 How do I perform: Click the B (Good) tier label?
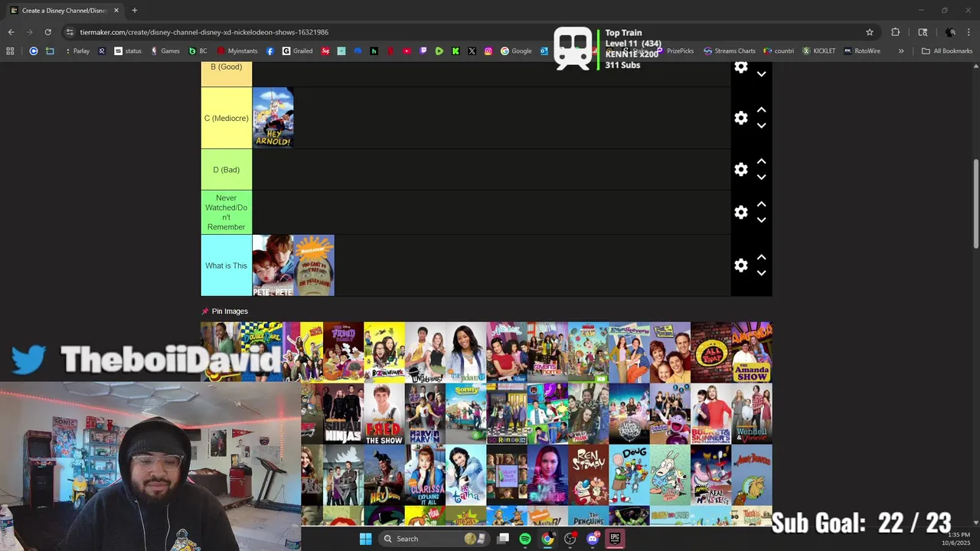tap(226, 73)
